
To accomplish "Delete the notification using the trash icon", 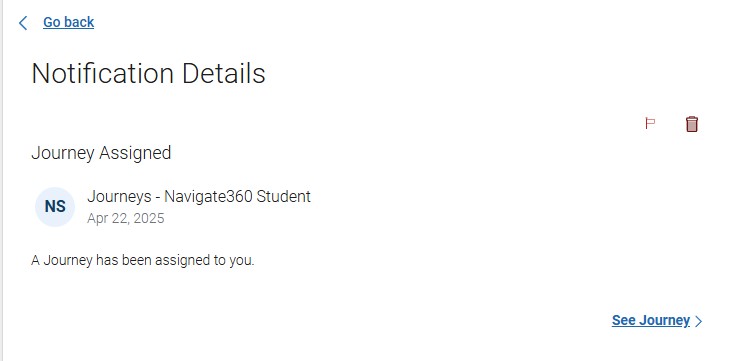I will (x=692, y=124).
